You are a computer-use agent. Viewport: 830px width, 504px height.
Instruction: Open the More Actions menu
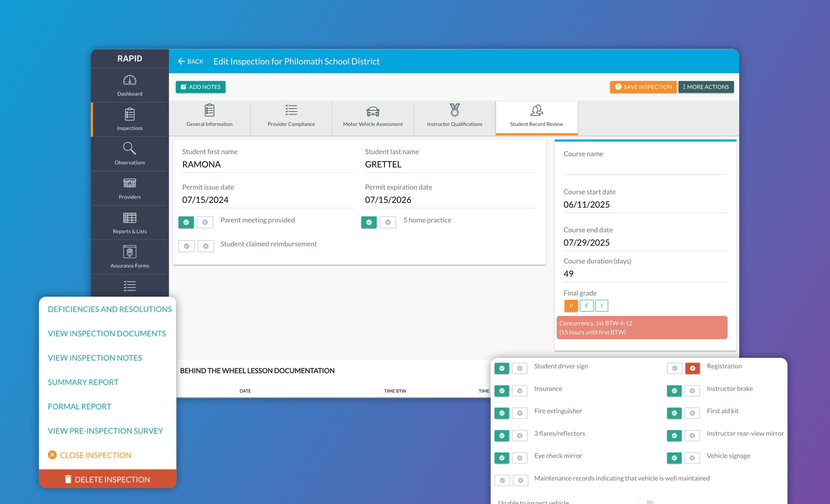pyautogui.click(x=706, y=87)
